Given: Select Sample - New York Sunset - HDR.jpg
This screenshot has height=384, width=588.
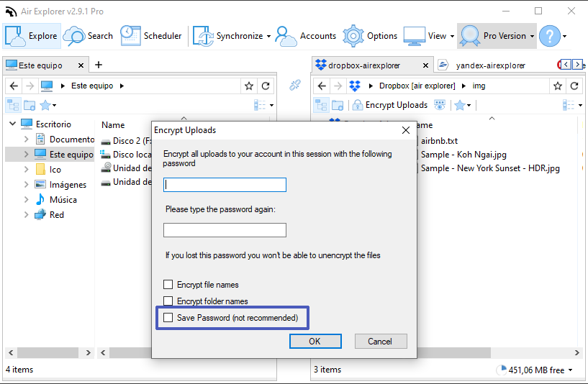Looking at the screenshot, I should 490,168.
